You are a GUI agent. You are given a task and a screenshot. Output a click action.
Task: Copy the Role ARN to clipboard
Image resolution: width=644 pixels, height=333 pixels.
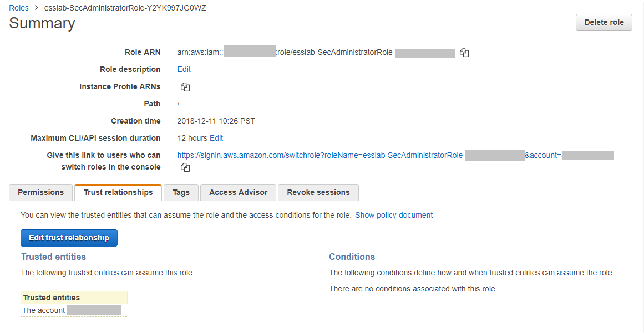464,53
